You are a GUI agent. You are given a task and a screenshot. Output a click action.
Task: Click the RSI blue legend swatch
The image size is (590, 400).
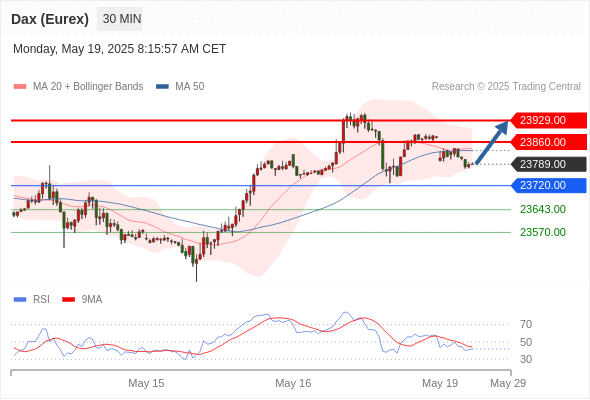20,300
